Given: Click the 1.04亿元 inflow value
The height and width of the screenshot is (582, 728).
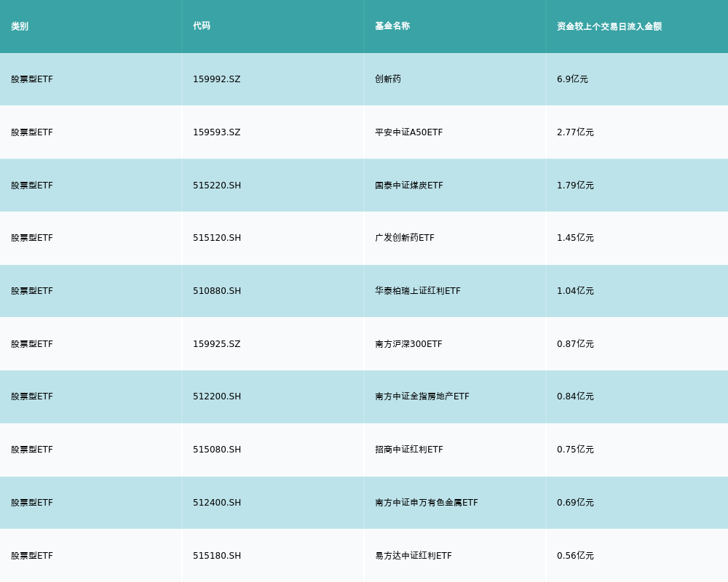Looking at the screenshot, I should click(x=575, y=291).
